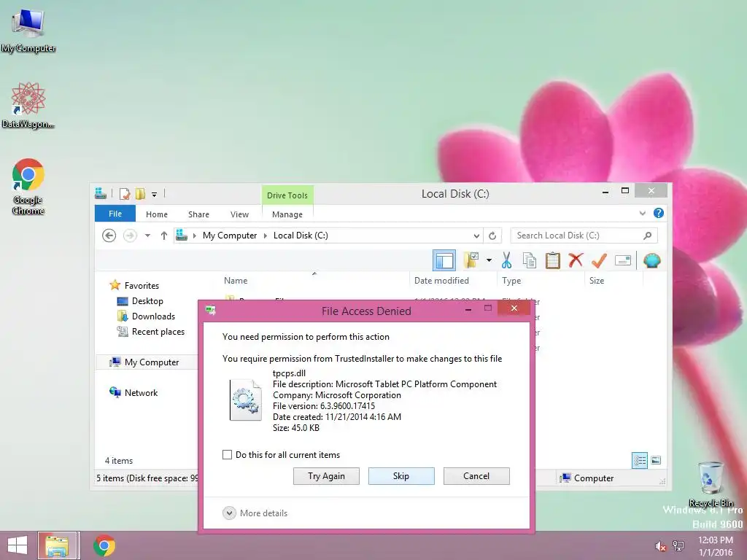This screenshot has width=747, height=560.
Task: Go up one folder level arrow
Action: click(164, 236)
